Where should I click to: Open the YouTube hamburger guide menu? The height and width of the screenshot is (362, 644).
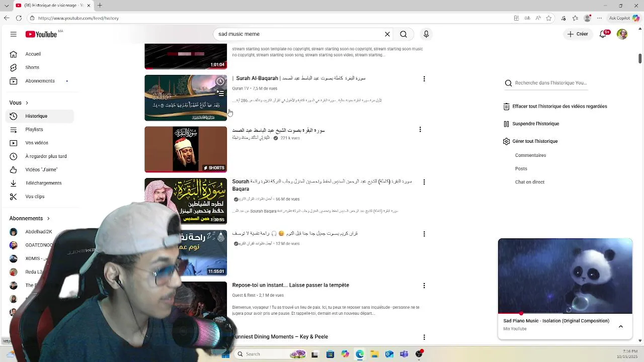coord(14,34)
